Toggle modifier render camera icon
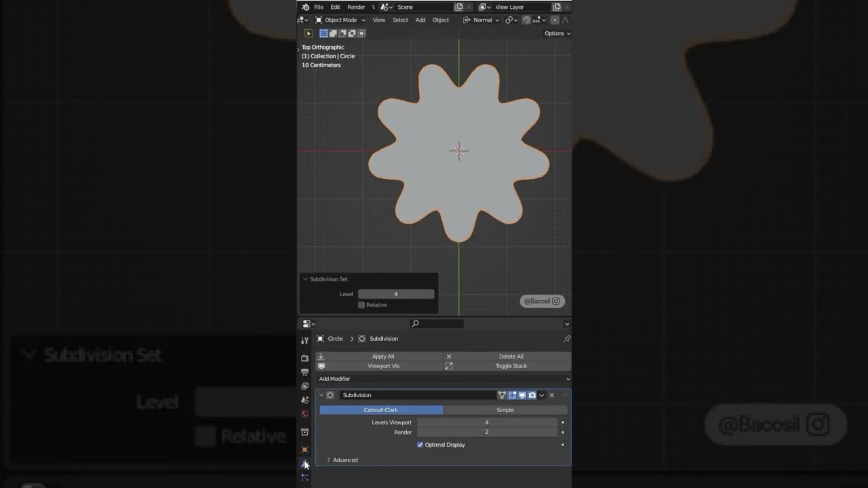868x488 pixels. pyautogui.click(x=532, y=395)
